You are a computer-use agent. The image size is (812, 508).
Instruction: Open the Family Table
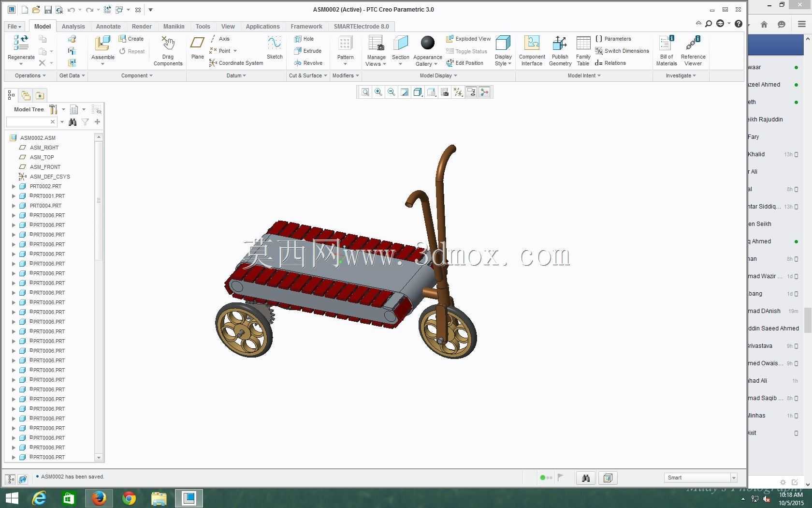(583, 50)
